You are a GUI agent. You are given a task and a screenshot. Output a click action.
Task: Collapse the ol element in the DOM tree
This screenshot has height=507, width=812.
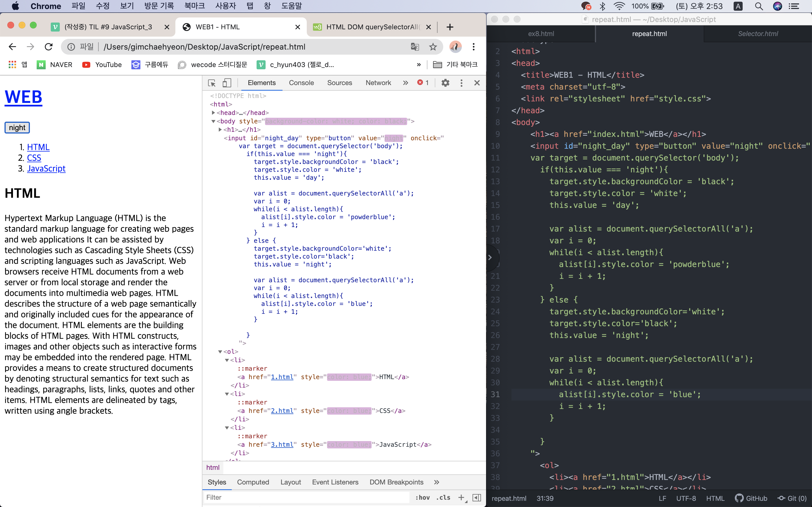point(220,352)
